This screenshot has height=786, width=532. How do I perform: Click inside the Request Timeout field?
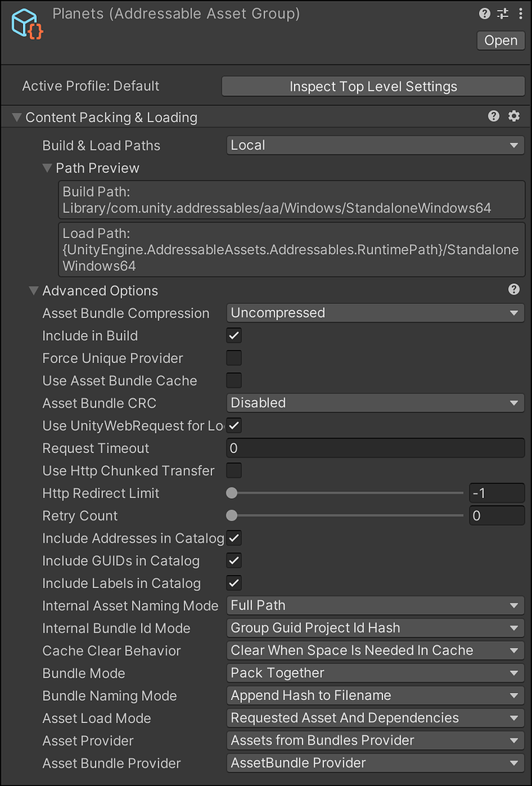coord(375,447)
